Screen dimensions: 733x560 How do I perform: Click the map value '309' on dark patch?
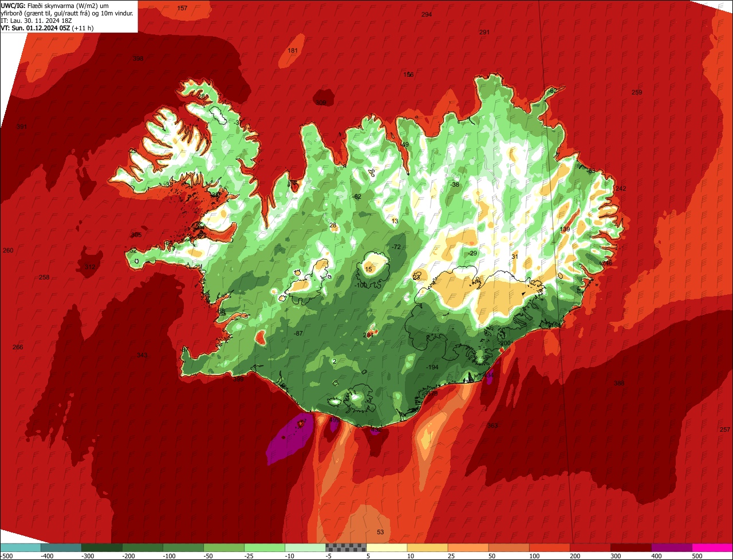coord(321,102)
